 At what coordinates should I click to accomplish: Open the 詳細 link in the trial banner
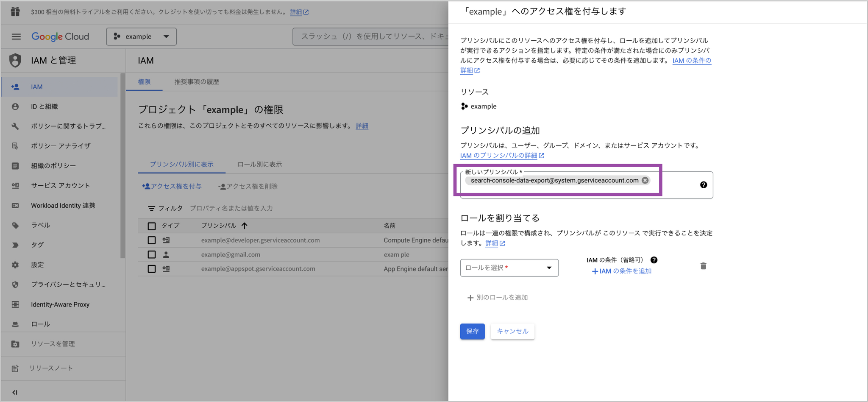[299, 12]
